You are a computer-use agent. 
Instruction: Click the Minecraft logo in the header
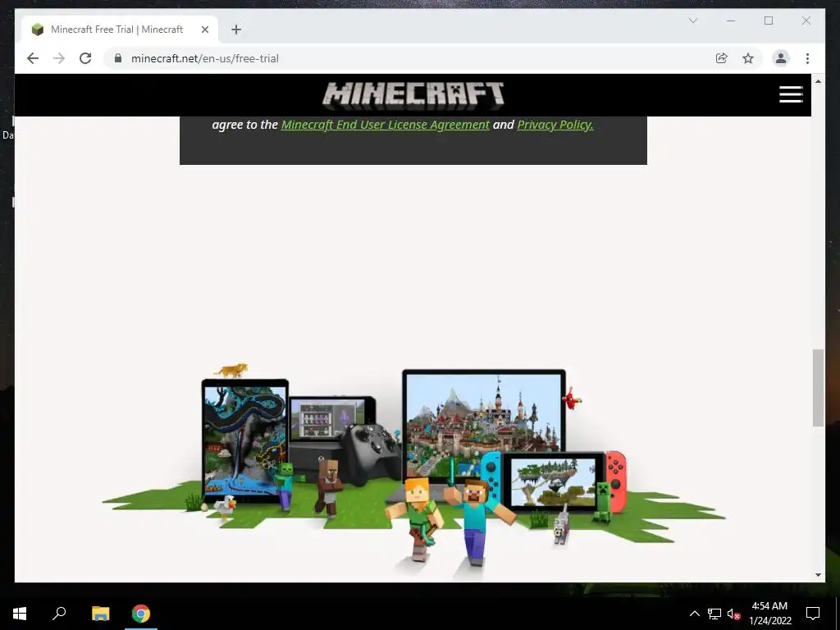point(413,95)
